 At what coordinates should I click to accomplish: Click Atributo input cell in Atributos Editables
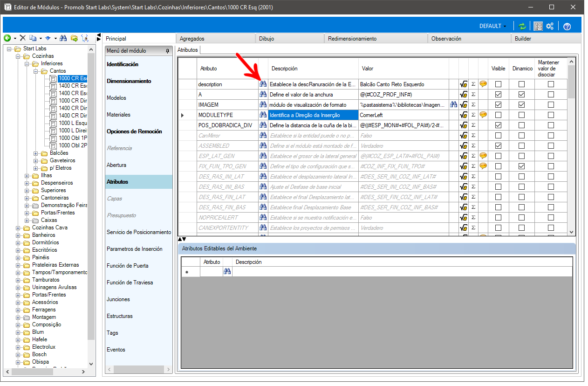pyautogui.click(x=212, y=272)
